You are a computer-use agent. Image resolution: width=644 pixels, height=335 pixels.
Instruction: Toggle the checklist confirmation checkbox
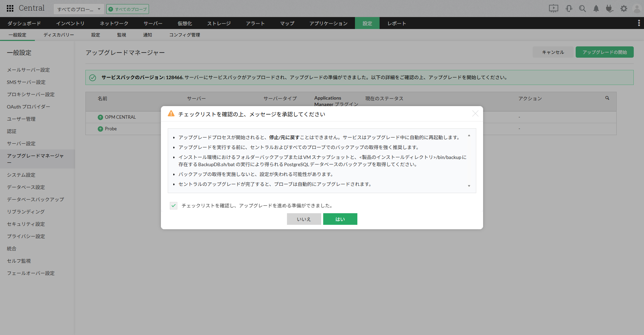[174, 206]
